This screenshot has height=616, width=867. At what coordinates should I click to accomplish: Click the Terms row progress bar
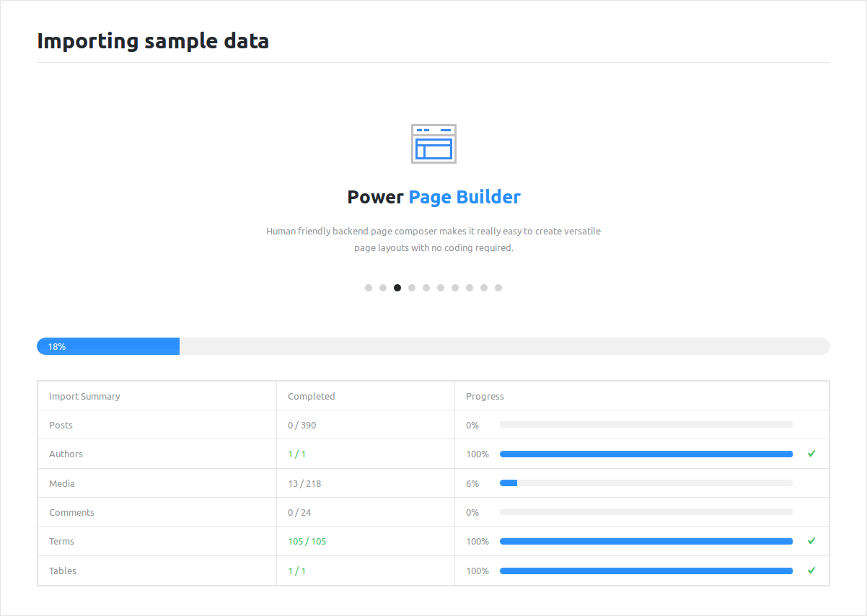[x=646, y=541]
